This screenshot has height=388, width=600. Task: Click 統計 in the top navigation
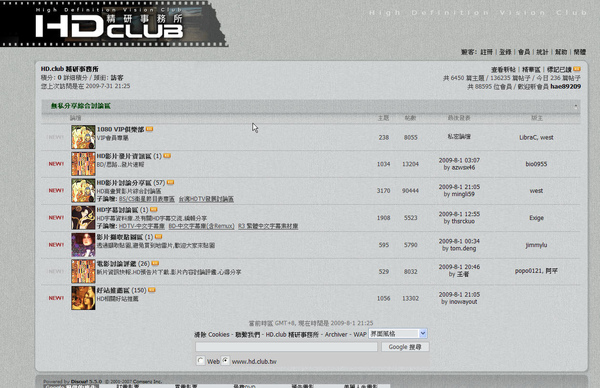(542, 52)
